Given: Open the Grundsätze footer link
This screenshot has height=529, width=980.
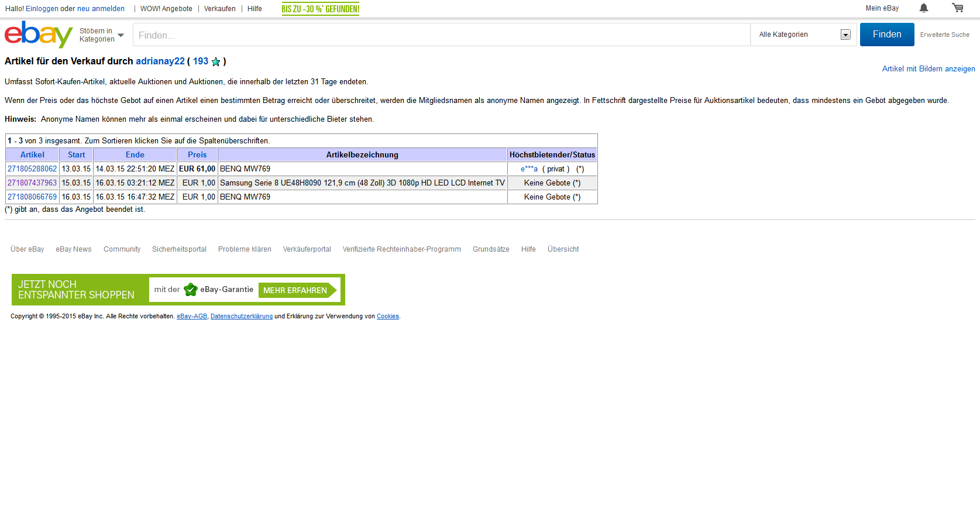Looking at the screenshot, I should 491,249.
